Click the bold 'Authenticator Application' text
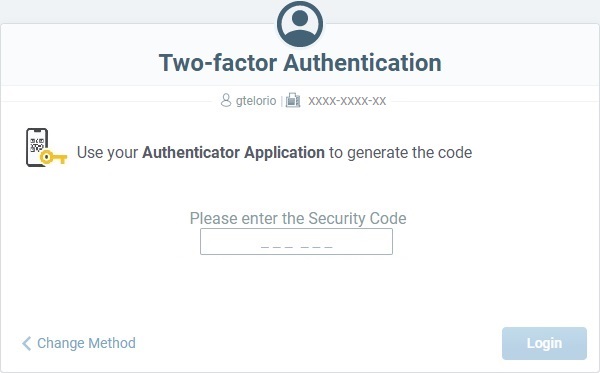This screenshot has width=600, height=373. [x=233, y=152]
